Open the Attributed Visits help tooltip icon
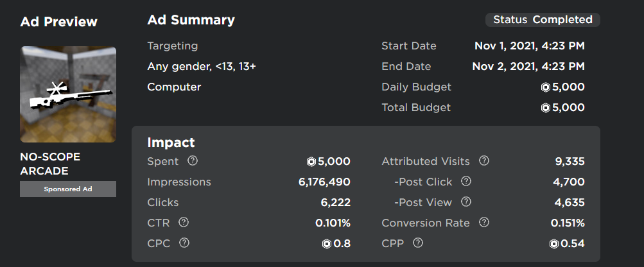 click(x=484, y=161)
